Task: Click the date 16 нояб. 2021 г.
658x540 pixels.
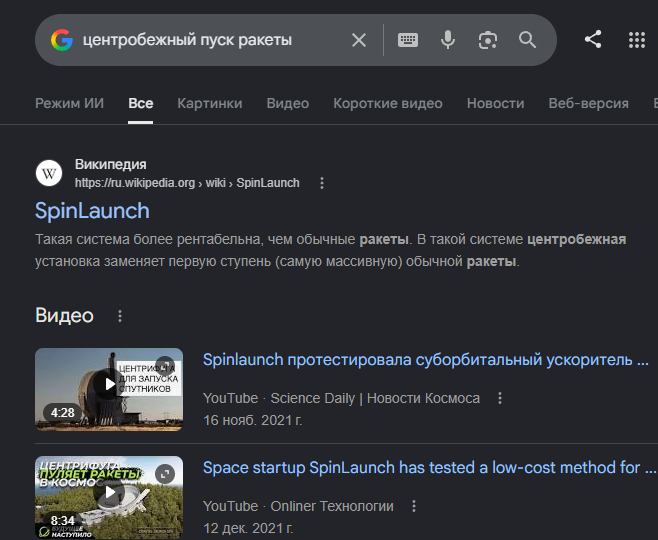Action: 253,420
